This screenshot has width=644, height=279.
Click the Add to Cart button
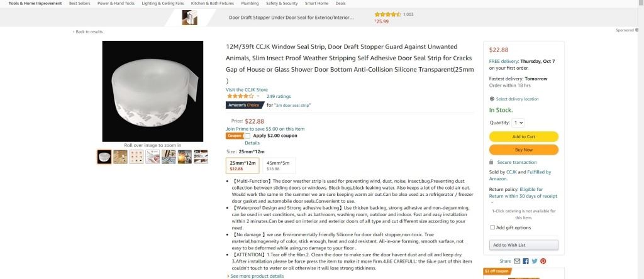click(x=524, y=136)
